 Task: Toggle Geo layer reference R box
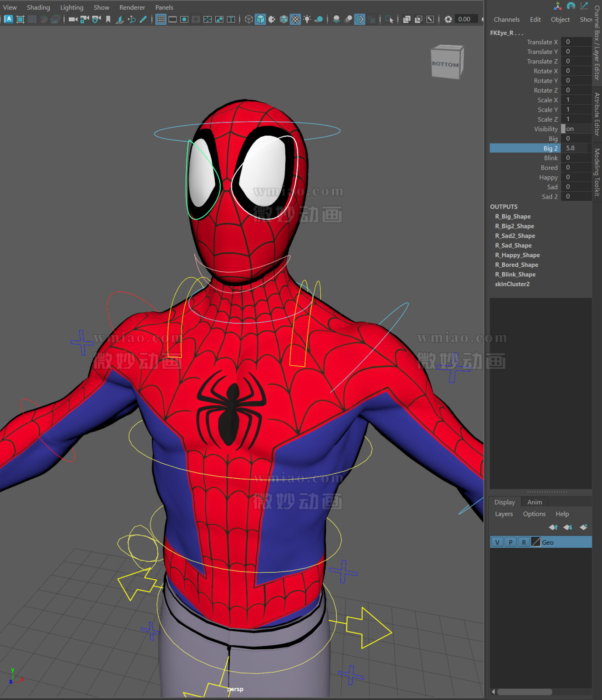click(524, 542)
